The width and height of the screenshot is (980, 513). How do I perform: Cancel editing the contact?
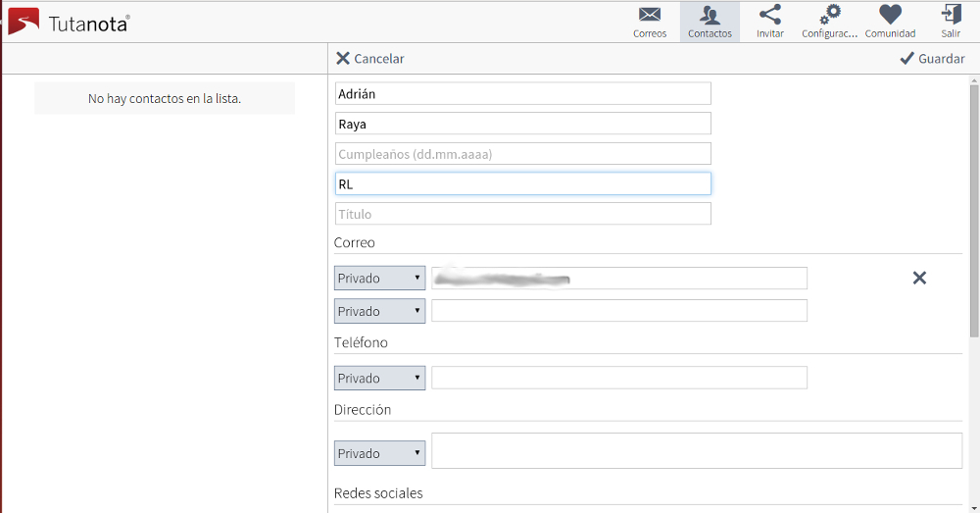(x=369, y=59)
